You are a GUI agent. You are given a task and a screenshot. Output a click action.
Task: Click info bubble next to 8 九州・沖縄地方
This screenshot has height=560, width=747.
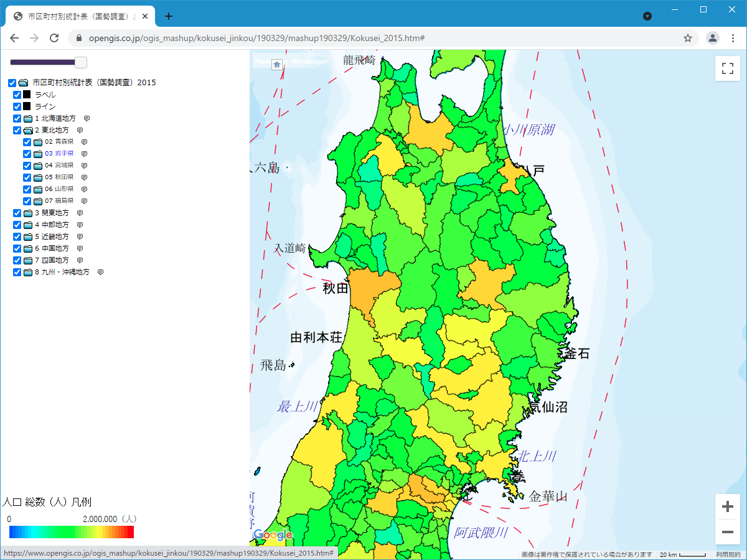coord(100,273)
